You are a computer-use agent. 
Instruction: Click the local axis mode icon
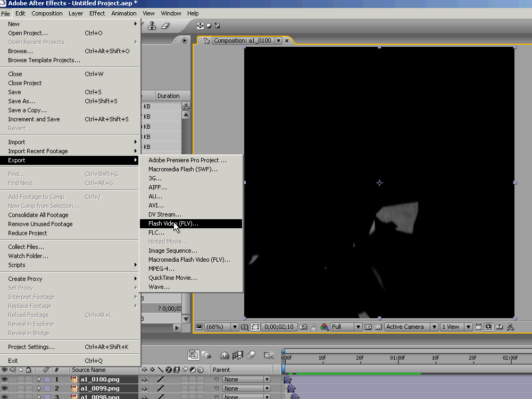pos(200,26)
